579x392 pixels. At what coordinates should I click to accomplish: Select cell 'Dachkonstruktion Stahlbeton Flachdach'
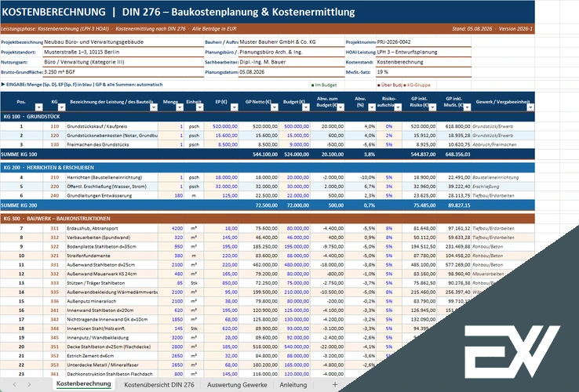pyautogui.click(x=112, y=374)
